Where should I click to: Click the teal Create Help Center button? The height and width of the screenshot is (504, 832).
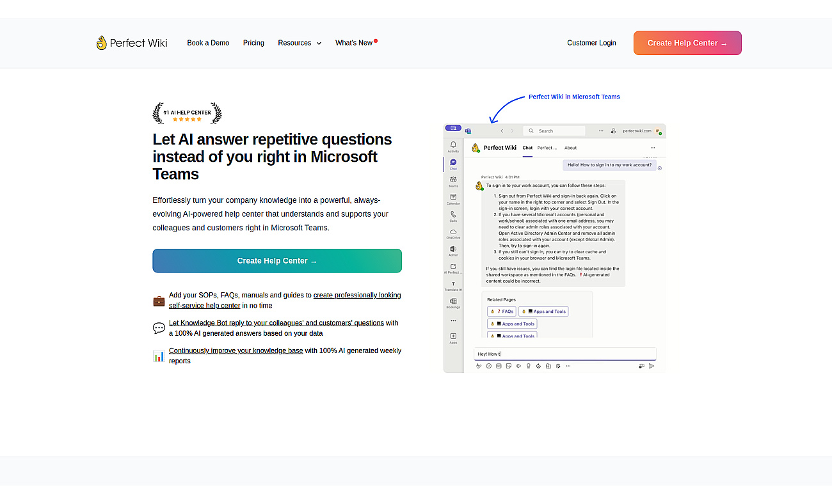pyautogui.click(x=277, y=261)
